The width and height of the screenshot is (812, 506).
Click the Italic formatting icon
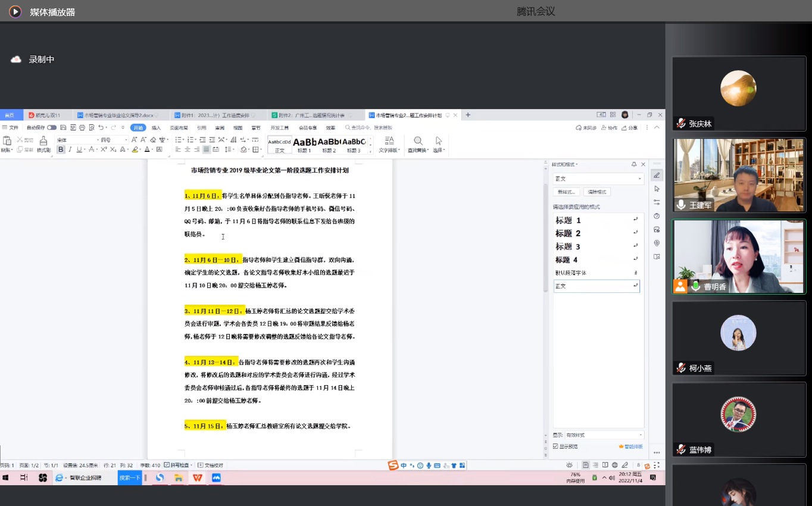coord(70,149)
